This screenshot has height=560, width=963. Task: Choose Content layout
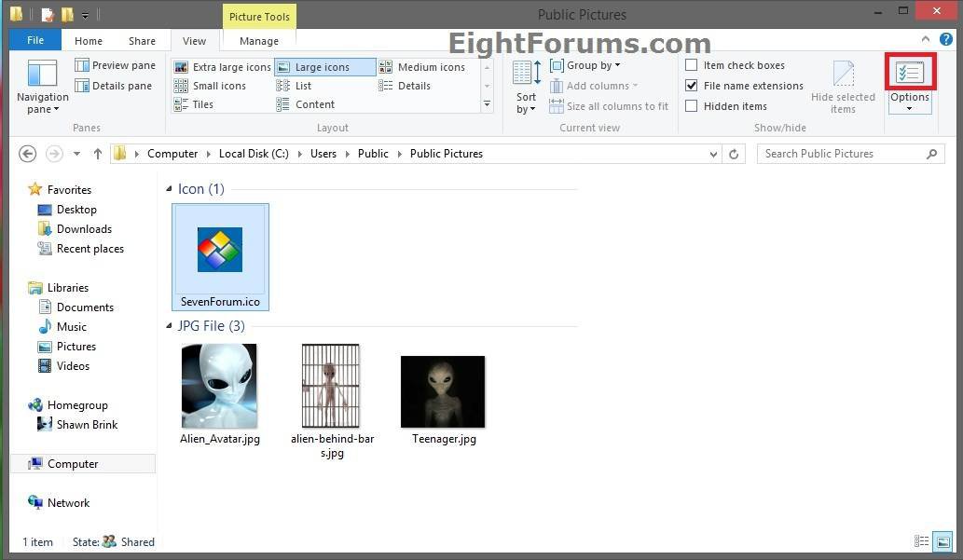[305, 104]
